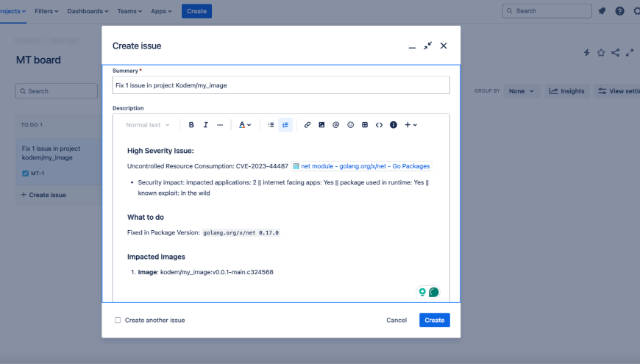The width and height of the screenshot is (640, 364).
Task: Click blue Create button in dialog
Action: pyautogui.click(x=434, y=321)
